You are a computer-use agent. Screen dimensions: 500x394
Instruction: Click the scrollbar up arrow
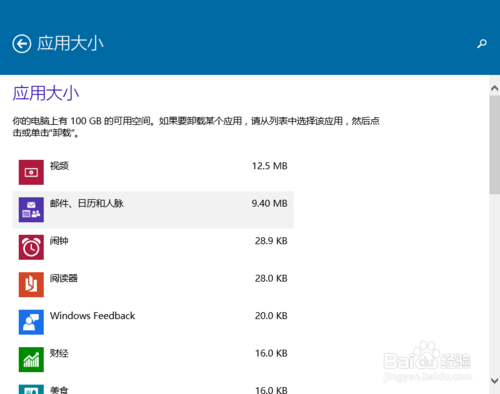point(495,88)
